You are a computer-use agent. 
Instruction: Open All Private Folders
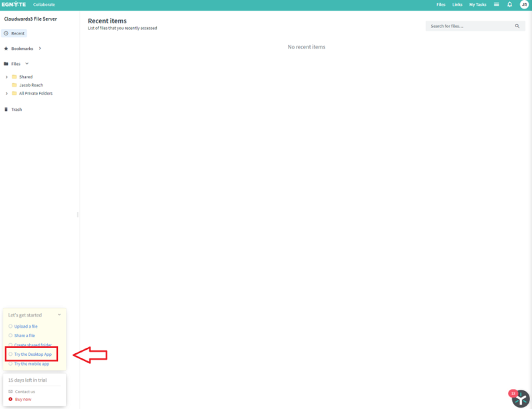point(36,93)
